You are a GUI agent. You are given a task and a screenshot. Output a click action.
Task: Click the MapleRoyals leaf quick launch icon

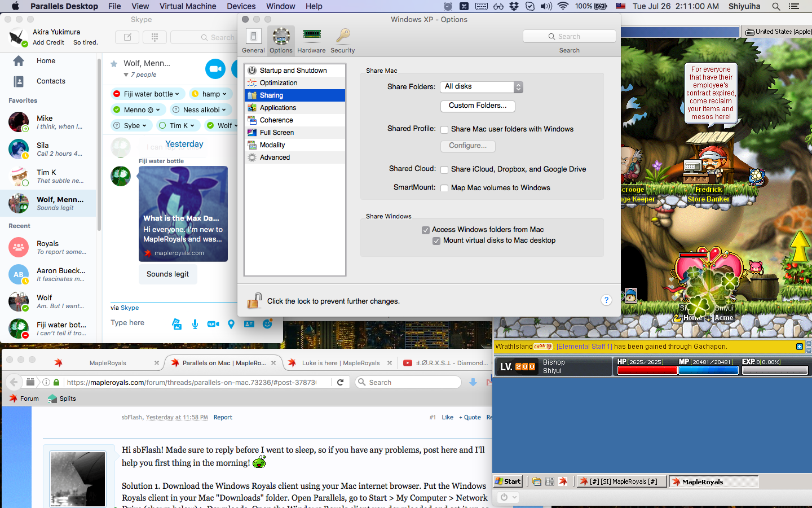(x=563, y=481)
